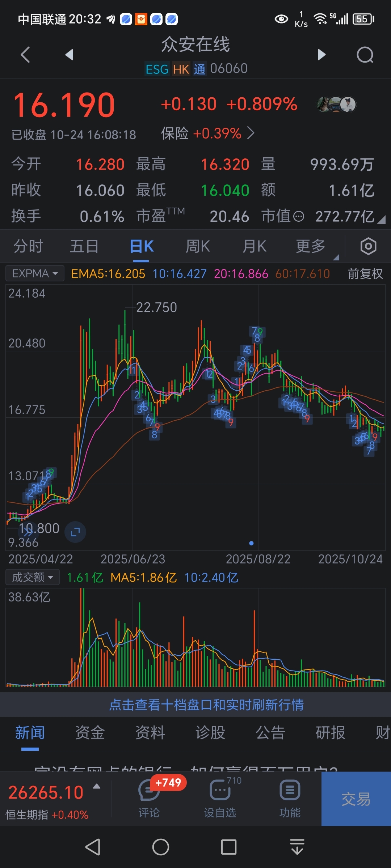
Task: Switch to 五日 chart tab
Action: point(84,246)
